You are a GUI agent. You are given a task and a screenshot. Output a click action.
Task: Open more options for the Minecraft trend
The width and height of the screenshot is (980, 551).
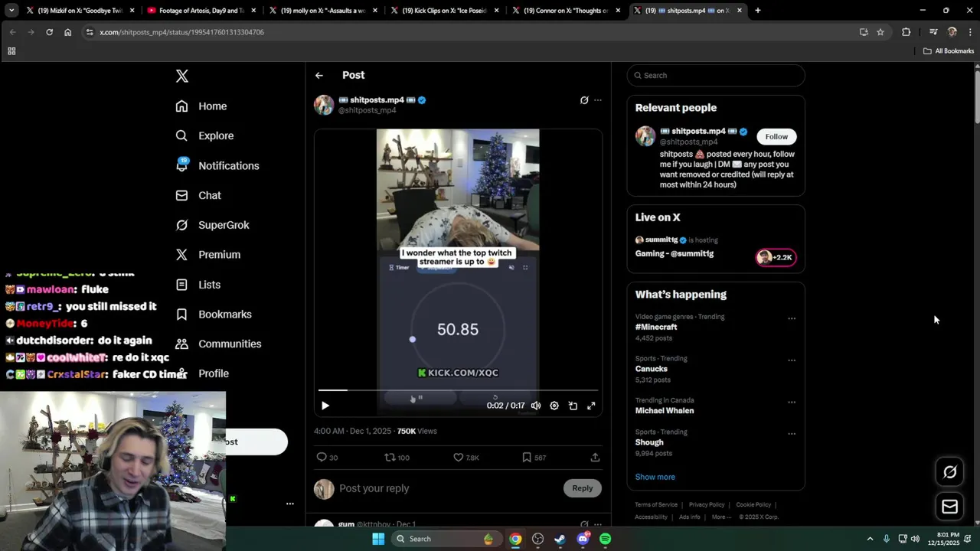[792, 318]
